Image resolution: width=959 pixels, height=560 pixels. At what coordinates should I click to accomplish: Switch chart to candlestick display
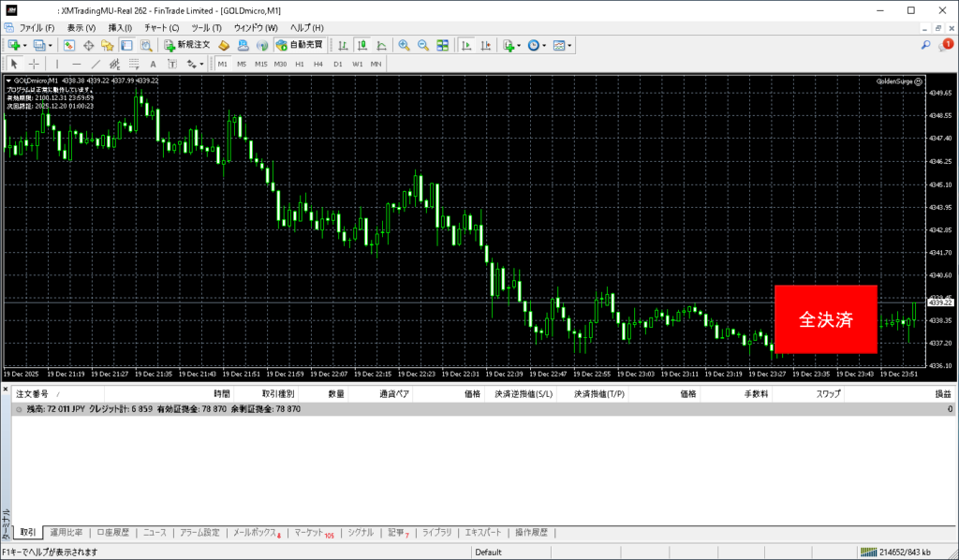(362, 45)
